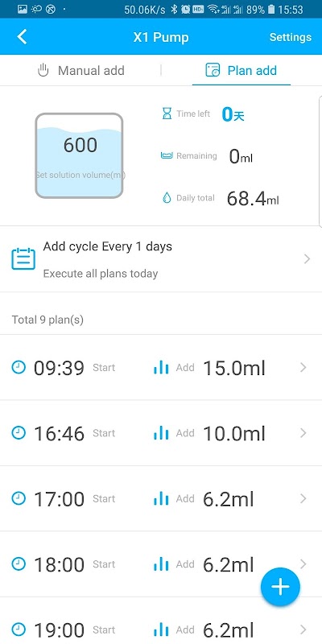
Task: Tap the 600 solution volume tank
Action: coord(79,155)
